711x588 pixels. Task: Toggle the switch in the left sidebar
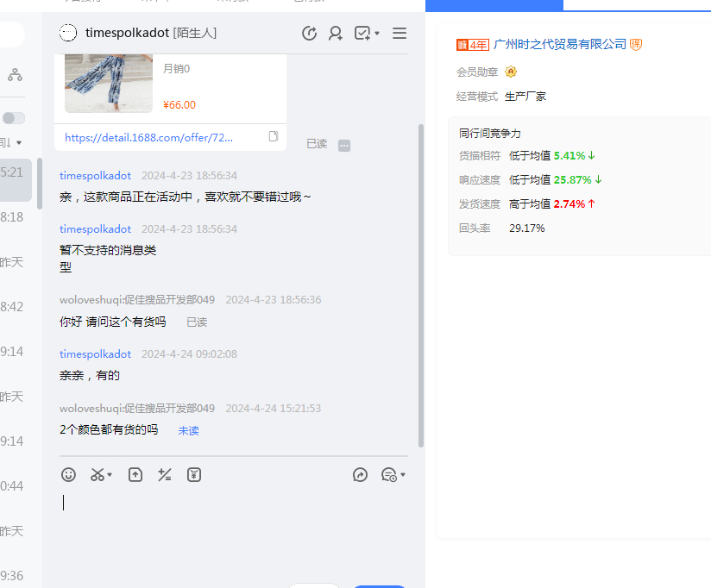[x=14, y=118]
